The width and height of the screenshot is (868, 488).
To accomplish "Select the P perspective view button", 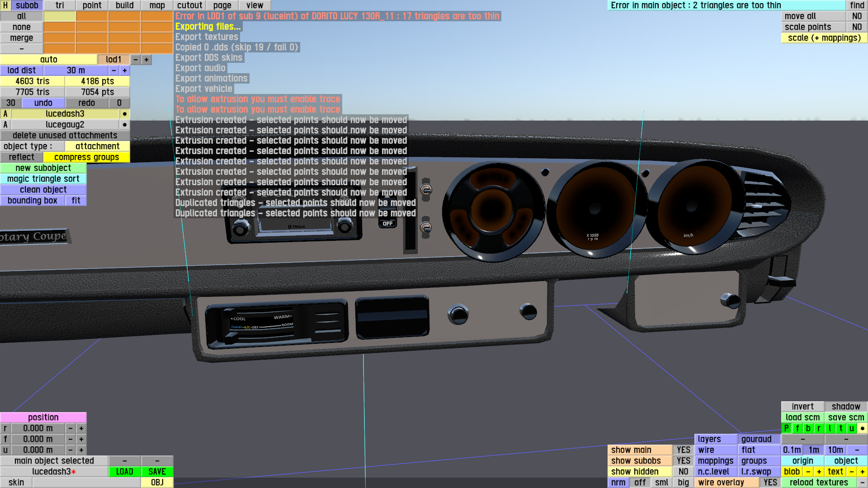I will point(787,428).
